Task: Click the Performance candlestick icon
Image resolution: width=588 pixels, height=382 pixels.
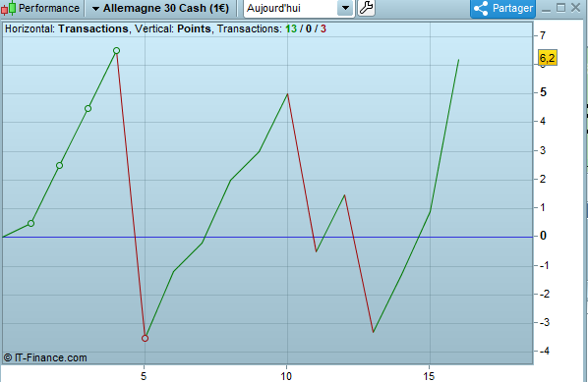Action: (9, 8)
